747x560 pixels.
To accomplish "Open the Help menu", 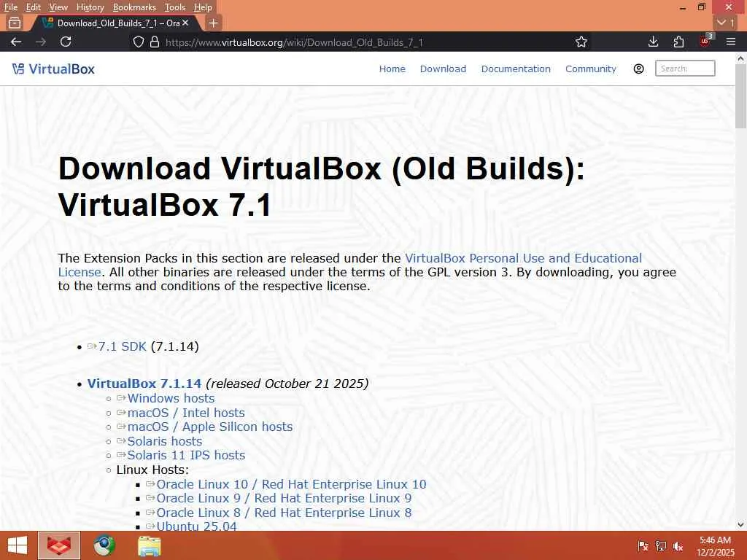I will click(203, 7).
